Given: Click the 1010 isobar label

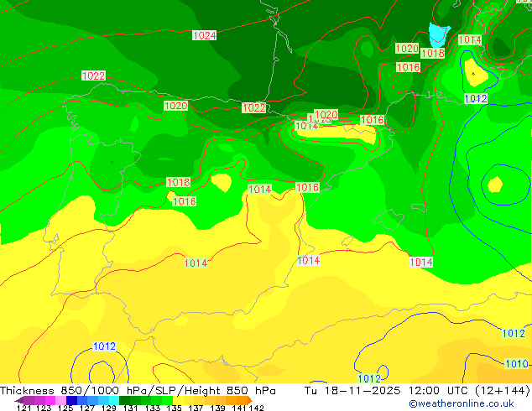Looking at the screenshot, I should 517,364.
